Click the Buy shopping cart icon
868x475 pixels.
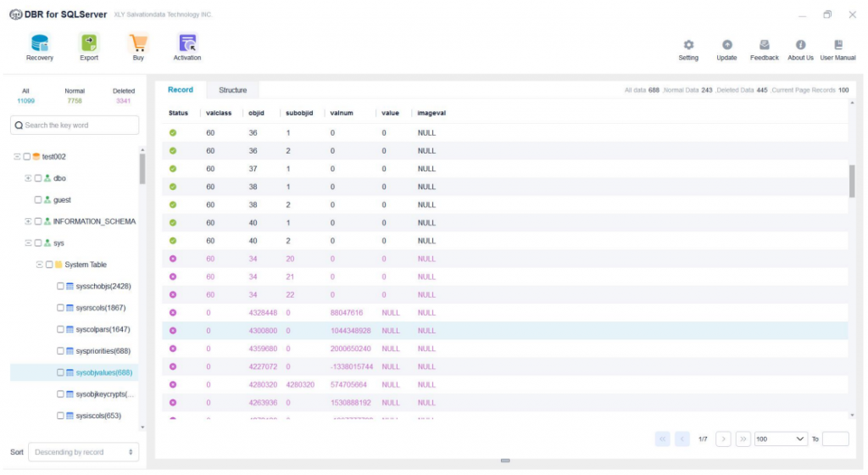point(138,43)
